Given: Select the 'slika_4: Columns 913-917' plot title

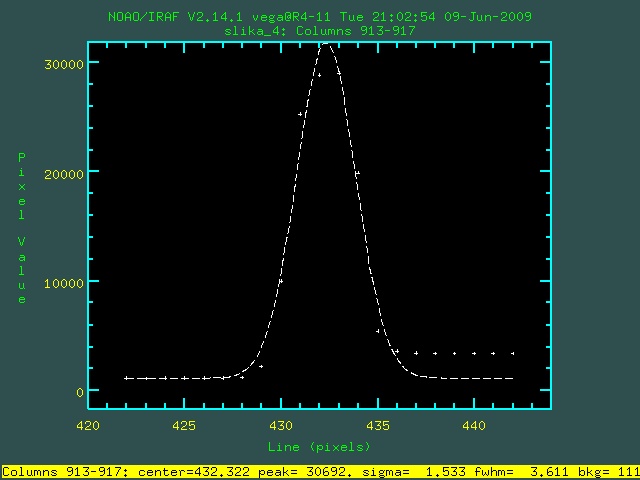Looking at the screenshot, I should [x=320, y=31].
